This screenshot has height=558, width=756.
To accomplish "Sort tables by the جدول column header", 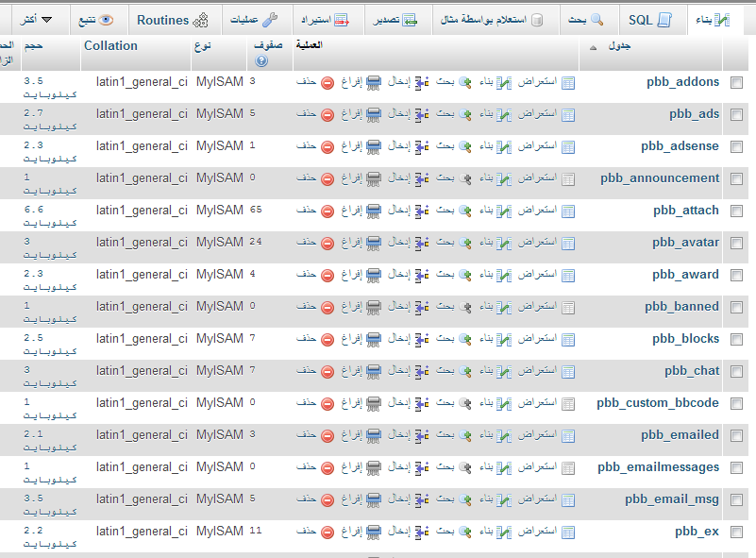I will [619, 46].
